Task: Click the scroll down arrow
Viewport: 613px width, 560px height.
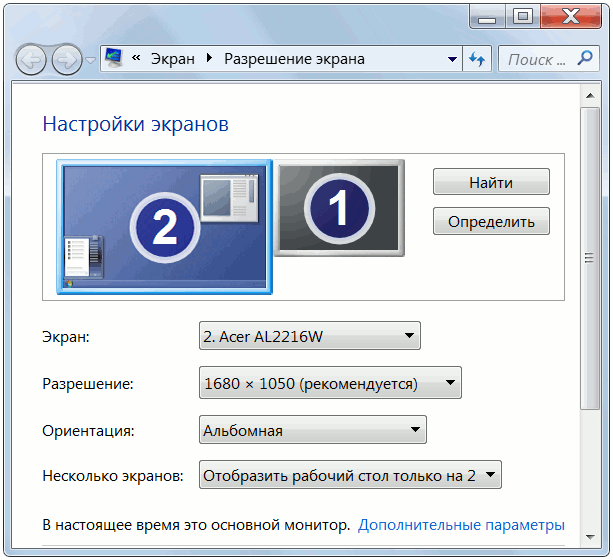Action: pyautogui.click(x=590, y=537)
